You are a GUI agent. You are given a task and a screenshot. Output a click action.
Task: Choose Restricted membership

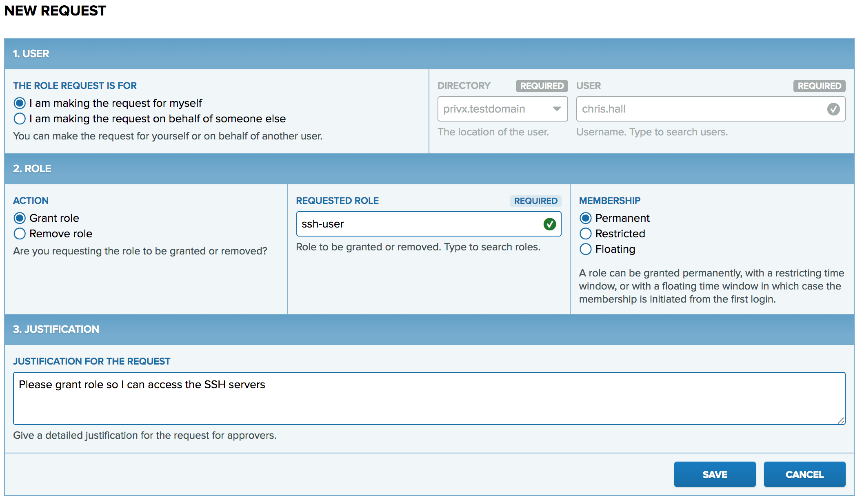[585, 234]
